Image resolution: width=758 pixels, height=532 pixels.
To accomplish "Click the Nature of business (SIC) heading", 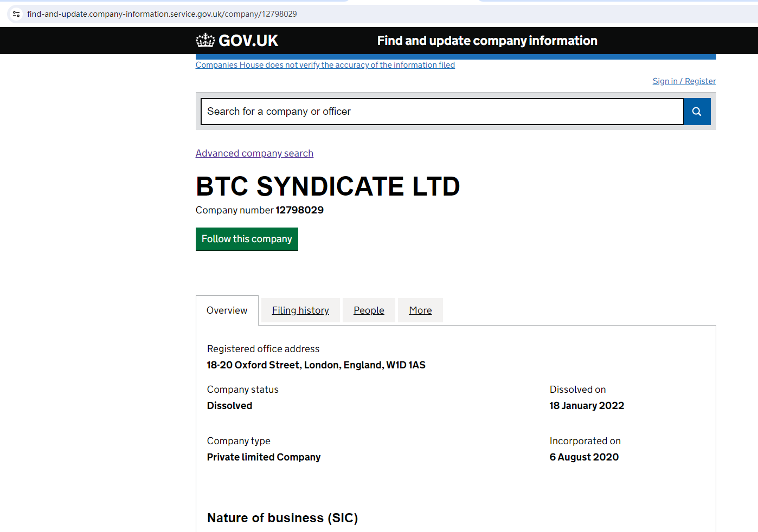I will coord(282,518).
